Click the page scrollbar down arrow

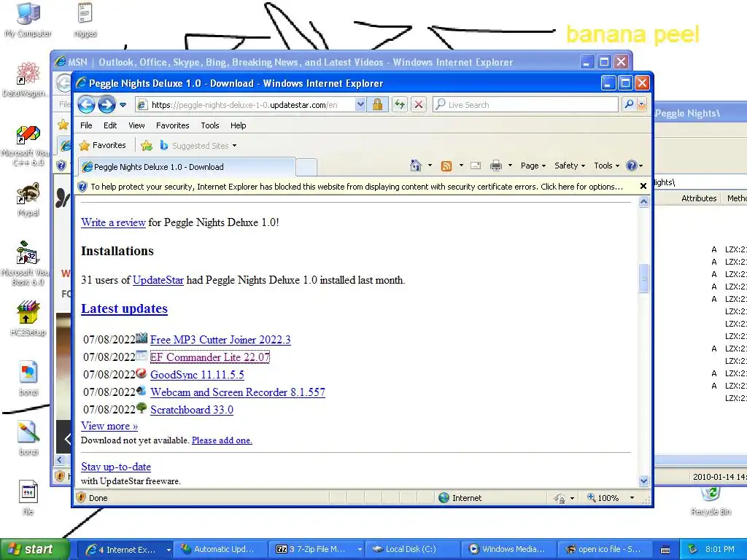[643, 481]
